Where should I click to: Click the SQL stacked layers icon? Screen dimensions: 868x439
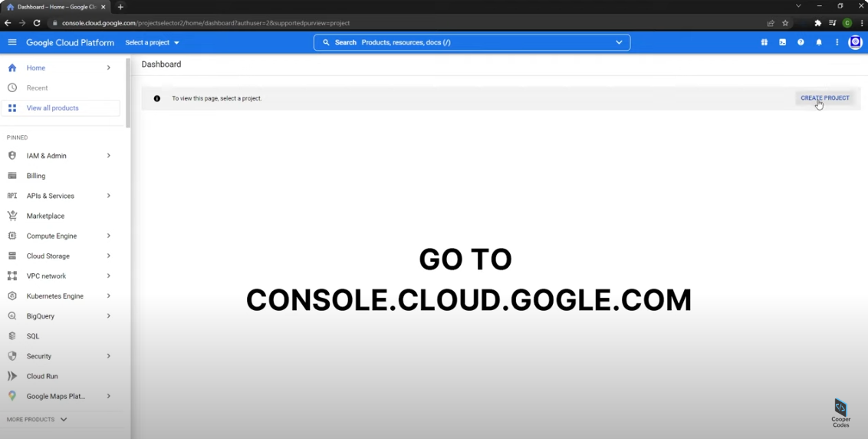coord(12,336)
